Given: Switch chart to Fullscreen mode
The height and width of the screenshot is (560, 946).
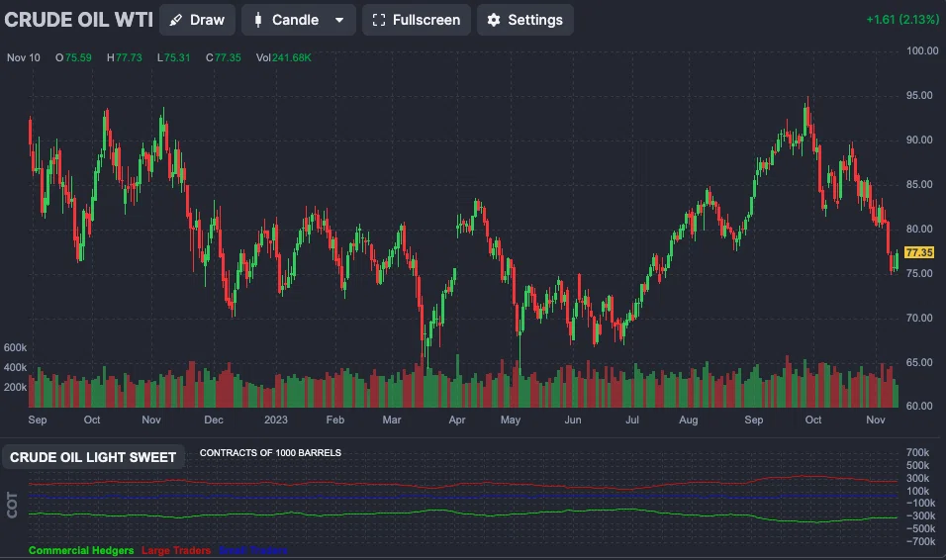Looking at the screenshot, I should 417,20.
